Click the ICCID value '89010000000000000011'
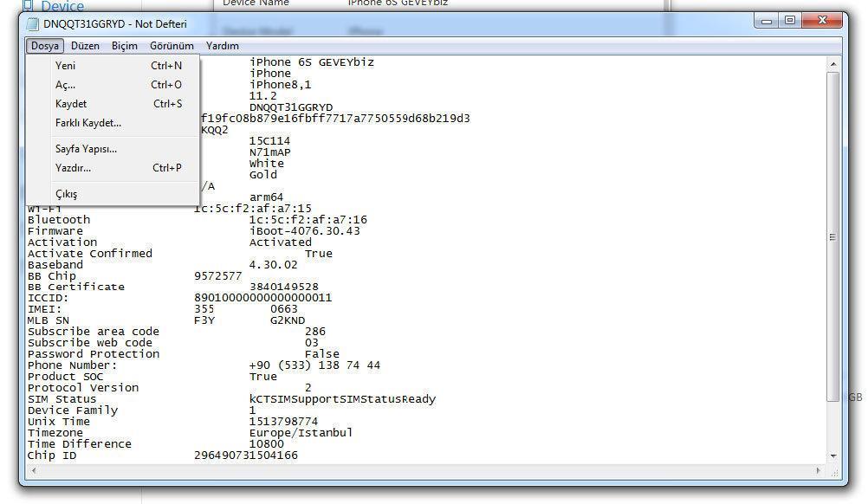 263,298
